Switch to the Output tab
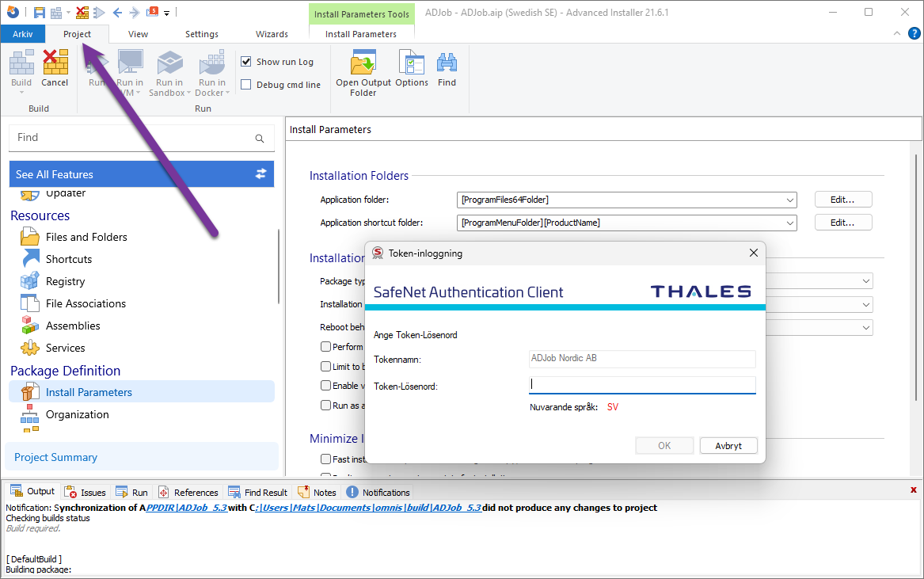This screenshot has width=924, height=579. (x=33, y=492)
